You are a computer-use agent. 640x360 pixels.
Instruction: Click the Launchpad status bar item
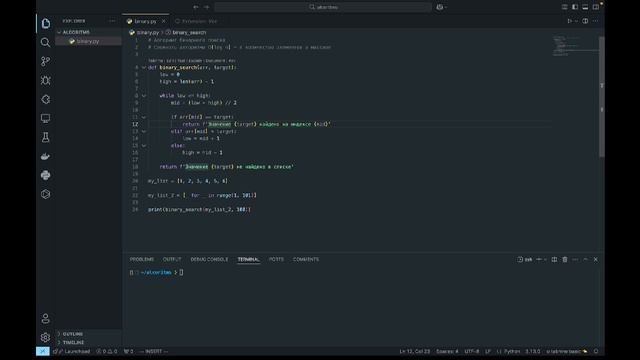point(72,351)
